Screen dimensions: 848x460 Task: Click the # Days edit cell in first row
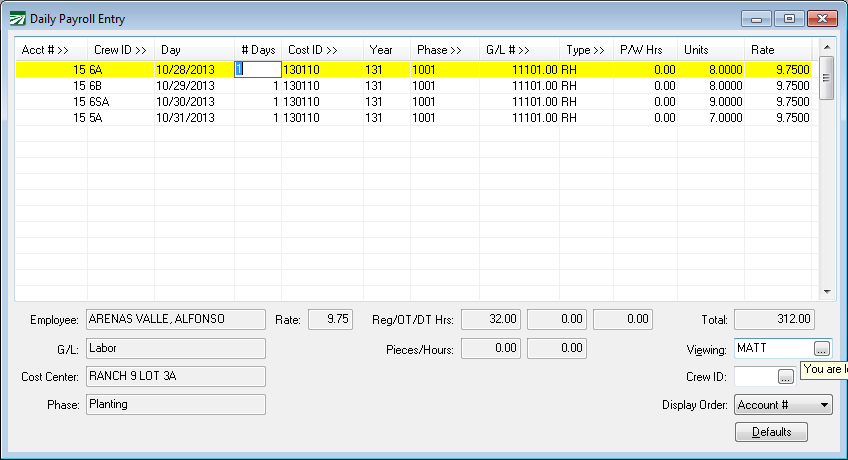[257, 70]
